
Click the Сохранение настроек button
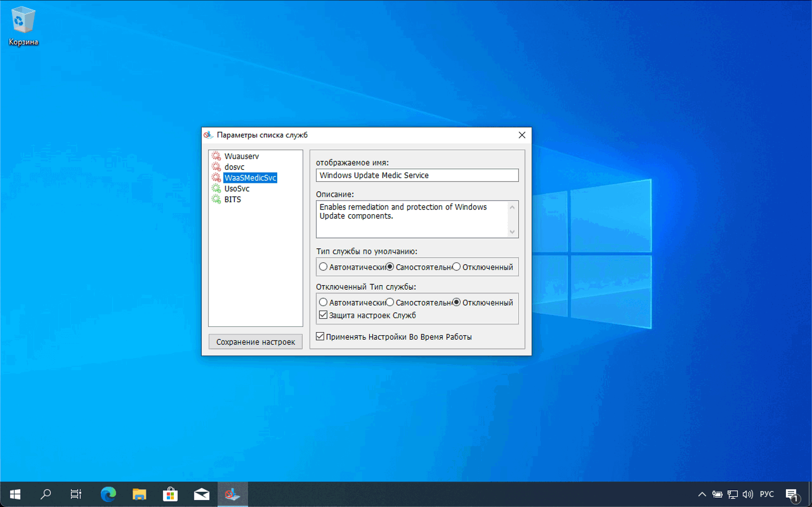point(256,342)
